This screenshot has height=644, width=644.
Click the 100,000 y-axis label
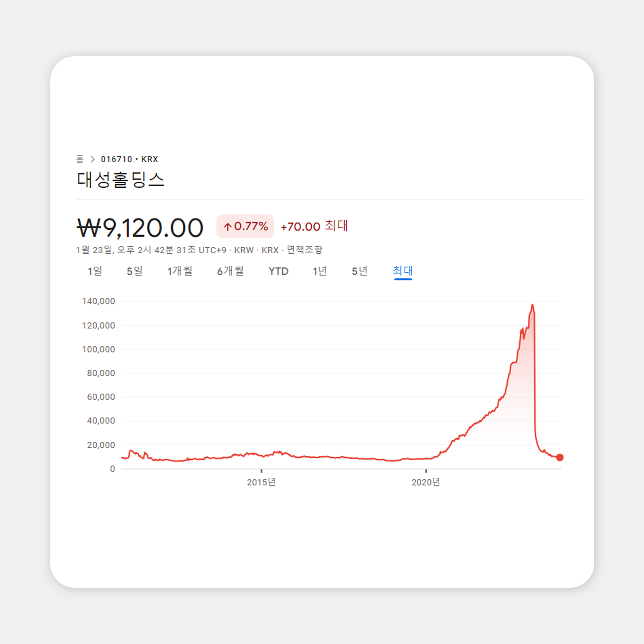(x=98, y=349)
